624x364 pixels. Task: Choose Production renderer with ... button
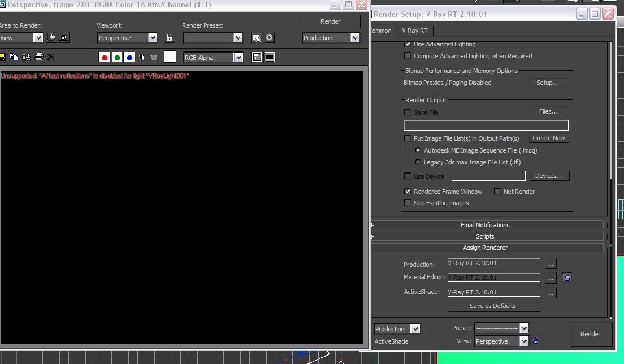[x=550, y=263]
